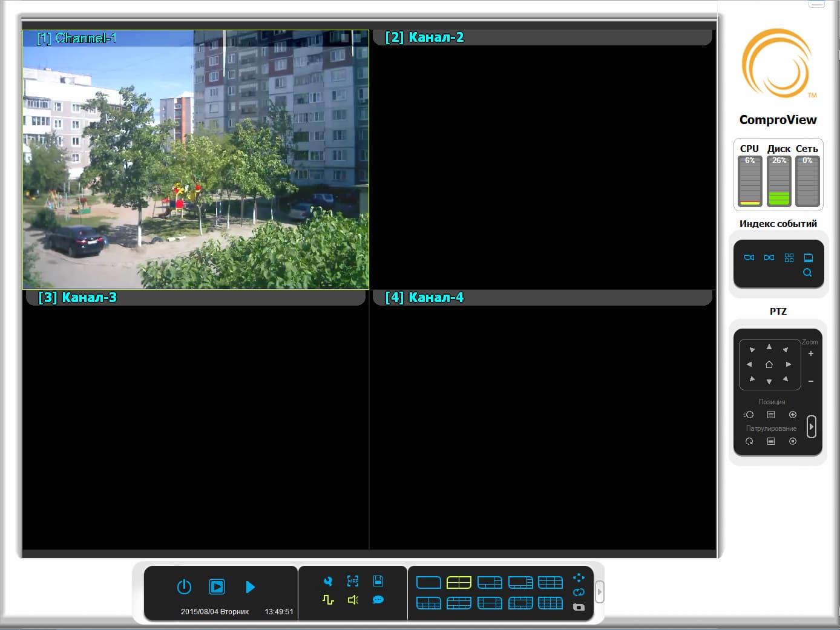Zoom out with the PTZ minus button
The height and width of the screenshot is (630, 840).
point(811,381)
